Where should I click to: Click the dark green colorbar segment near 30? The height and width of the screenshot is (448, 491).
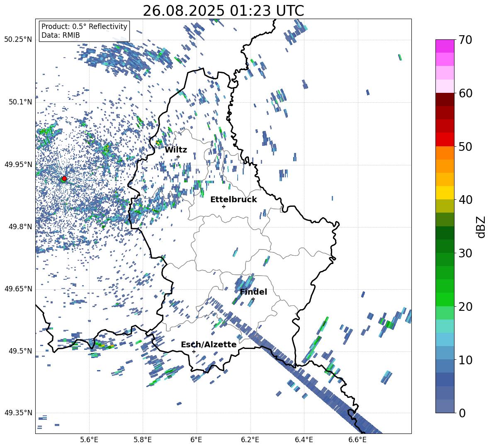click(445, 246)
